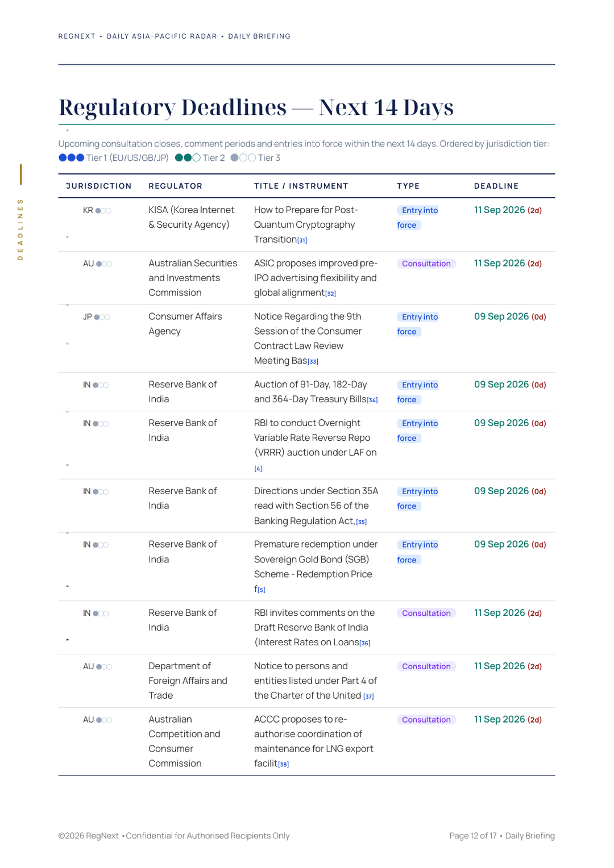This screenshot has height=868, width=614.
Task: Open footnote reference [38]
Action: coord(284,765)
